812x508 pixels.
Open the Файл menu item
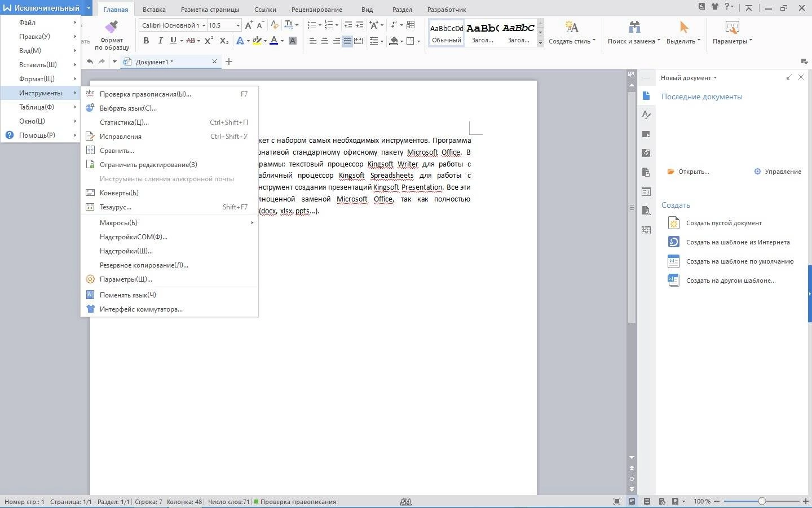coord(41,23)
